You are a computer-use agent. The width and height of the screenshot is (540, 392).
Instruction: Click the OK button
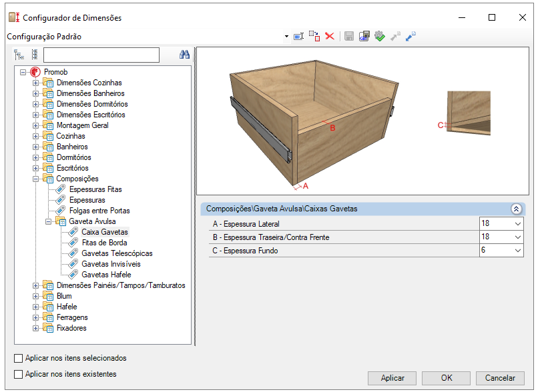point(447,378)
